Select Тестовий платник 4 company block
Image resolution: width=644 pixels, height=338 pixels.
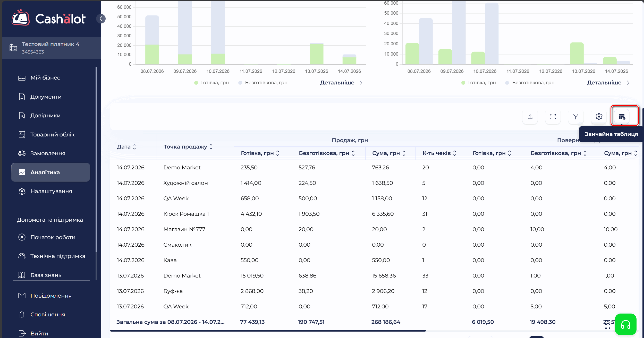52,48
